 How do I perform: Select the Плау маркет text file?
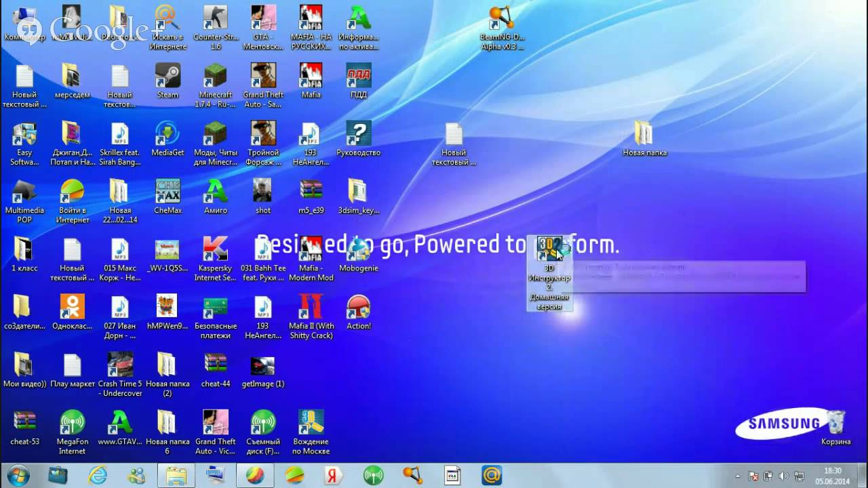[x=72, y=369]
